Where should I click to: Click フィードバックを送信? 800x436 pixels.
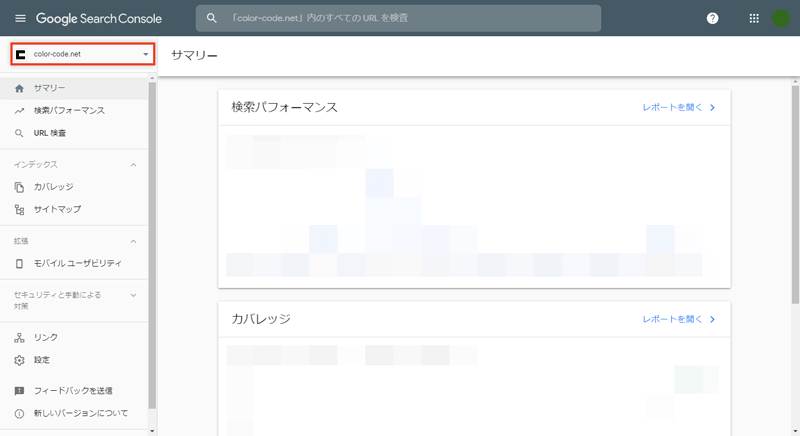(74, 391)
